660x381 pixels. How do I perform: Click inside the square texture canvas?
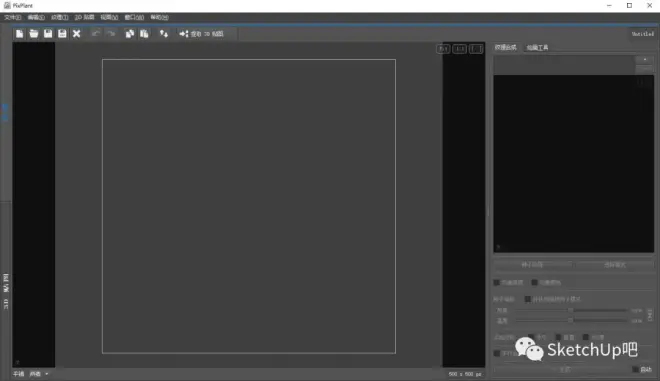[249, 206]
